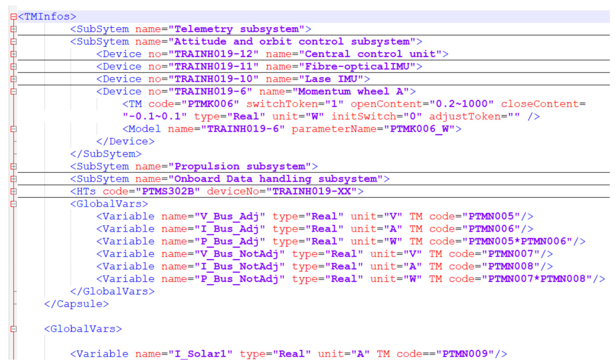Expand Onboard Data handling subsystem node
Viewport: 615px width, 364px height.
pos(14,179)
